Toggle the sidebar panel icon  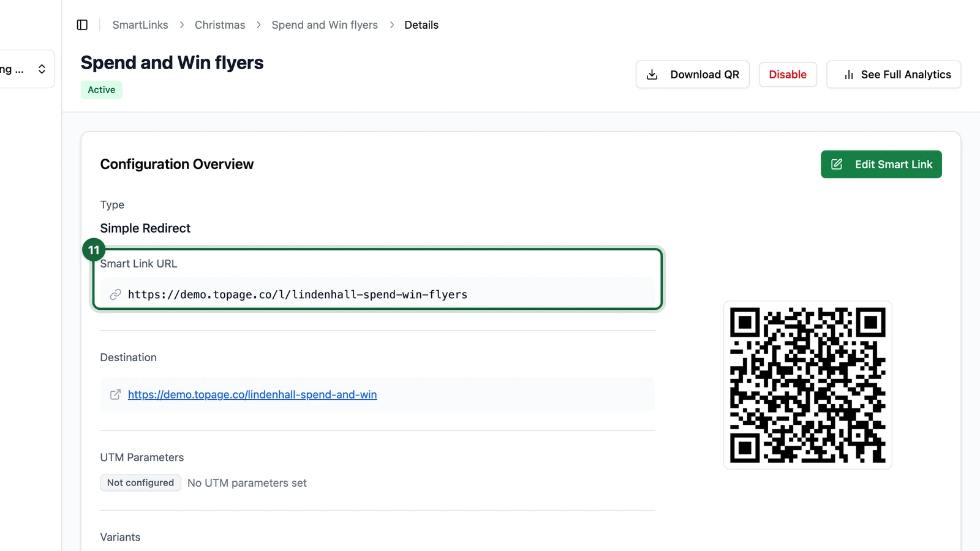pos(82,24)
